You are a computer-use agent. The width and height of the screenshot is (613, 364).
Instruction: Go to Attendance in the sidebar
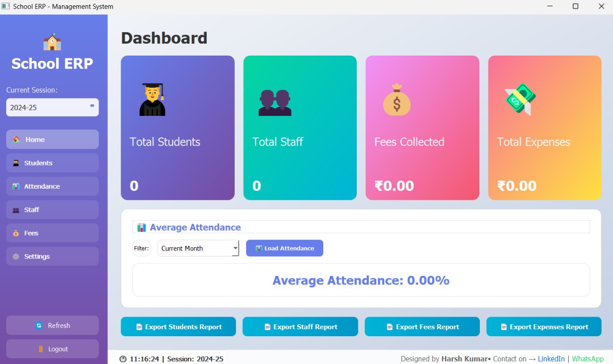pos(52,186)
